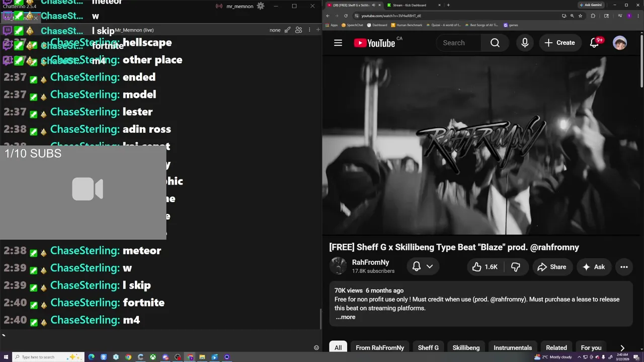This screenshot has width=644, height=362.
Task: Open Chatterino viewer list icon
Action: coord(298,30)
